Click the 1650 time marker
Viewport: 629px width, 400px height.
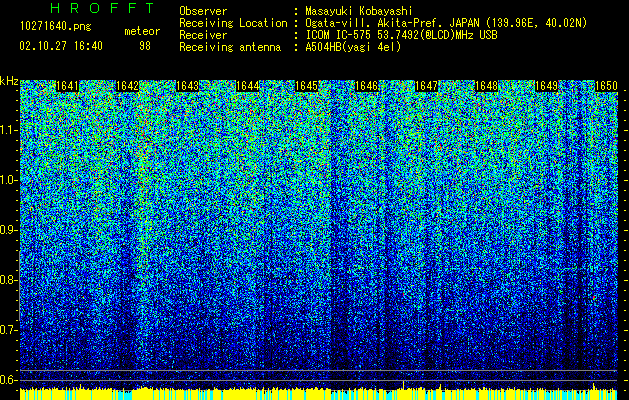(606, 86)
